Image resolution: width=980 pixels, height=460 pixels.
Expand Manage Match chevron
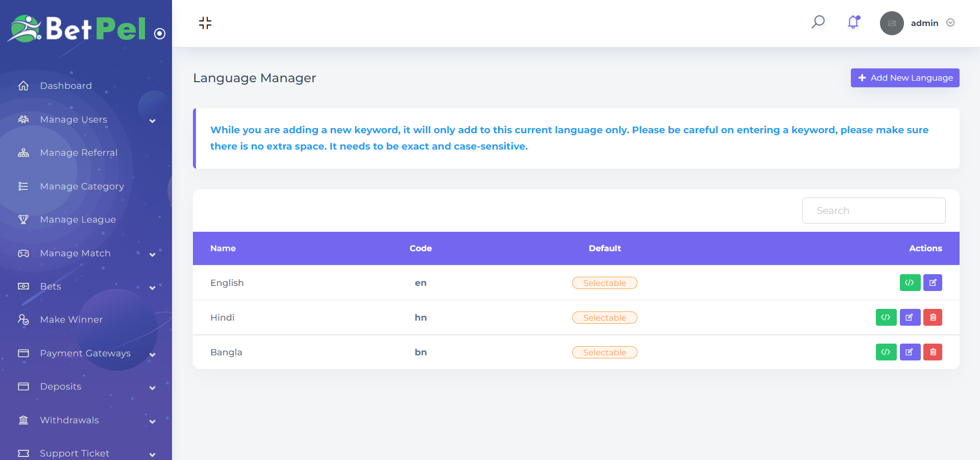(152, 255)
